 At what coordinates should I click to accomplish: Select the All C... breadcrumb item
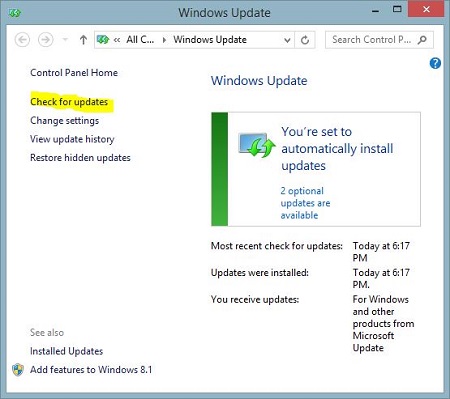coord(140,40)
